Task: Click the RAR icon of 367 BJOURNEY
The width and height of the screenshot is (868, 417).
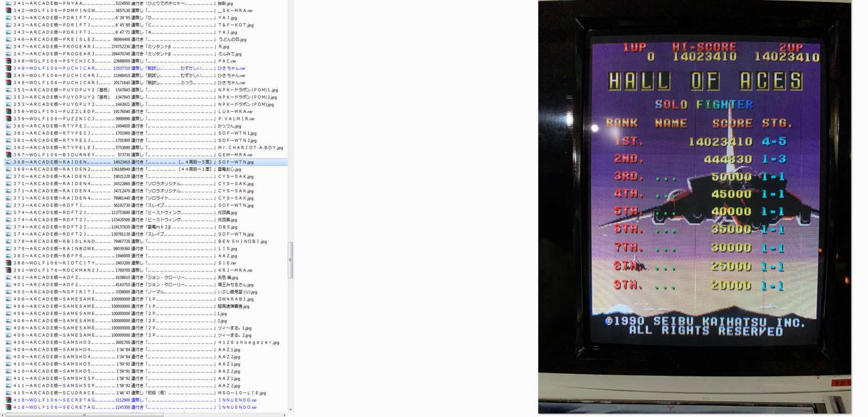Action: coord(8,155)
